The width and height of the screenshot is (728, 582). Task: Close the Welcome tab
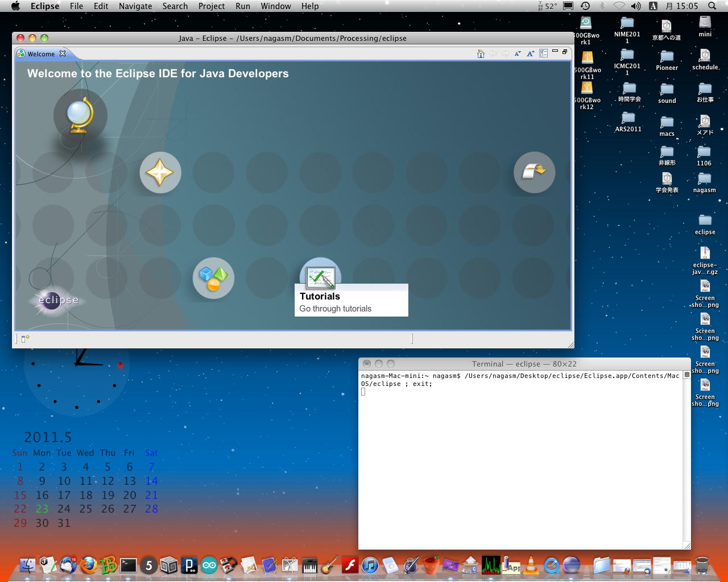(x=63, y=53)
